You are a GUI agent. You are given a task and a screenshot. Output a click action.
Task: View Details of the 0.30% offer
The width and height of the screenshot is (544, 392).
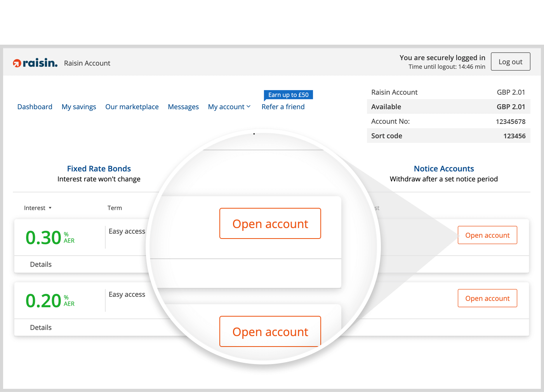coord(41,264)
